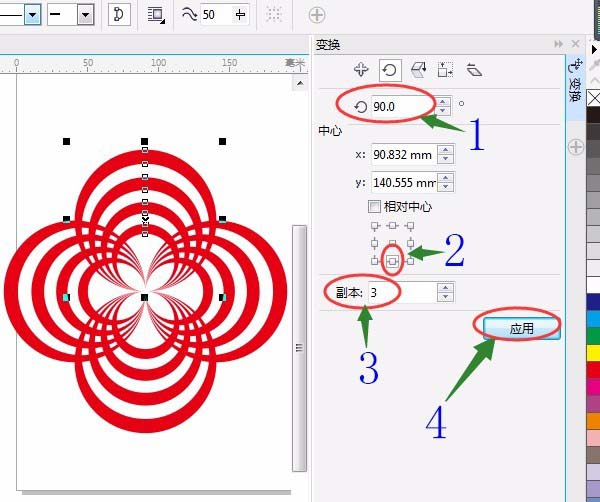Click the plus icon below 变换 side tab
The width and height of the screenshot is (600, 502).
pyautogui.click(x=576, y=147)
